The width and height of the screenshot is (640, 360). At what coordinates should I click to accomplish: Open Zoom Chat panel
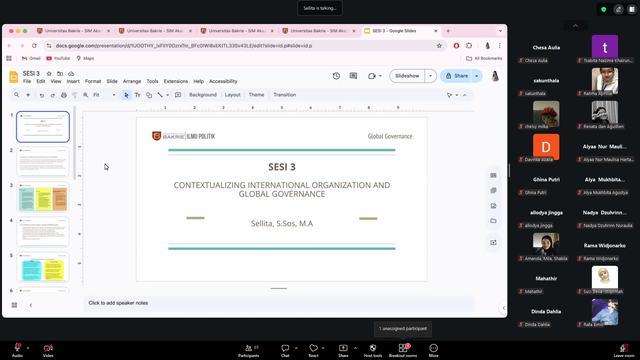285,350
